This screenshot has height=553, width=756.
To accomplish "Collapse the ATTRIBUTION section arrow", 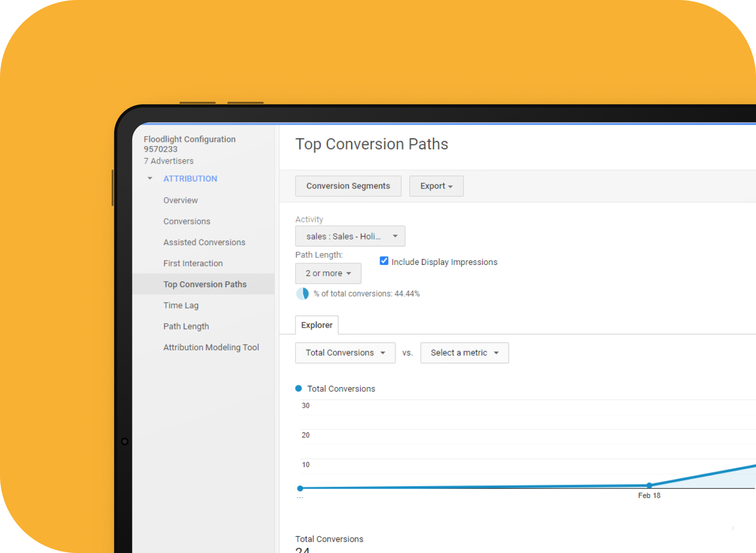I will pos(150,179).
